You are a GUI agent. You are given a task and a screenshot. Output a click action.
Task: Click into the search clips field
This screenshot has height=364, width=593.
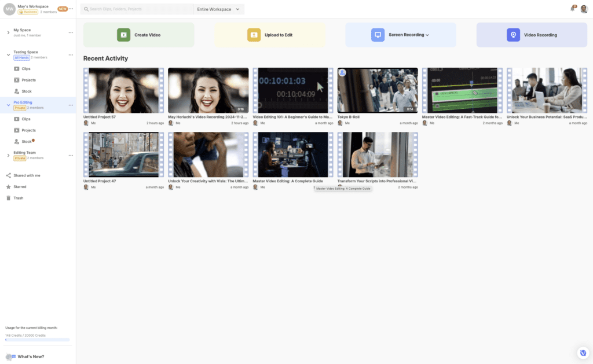tap(137, 9)
